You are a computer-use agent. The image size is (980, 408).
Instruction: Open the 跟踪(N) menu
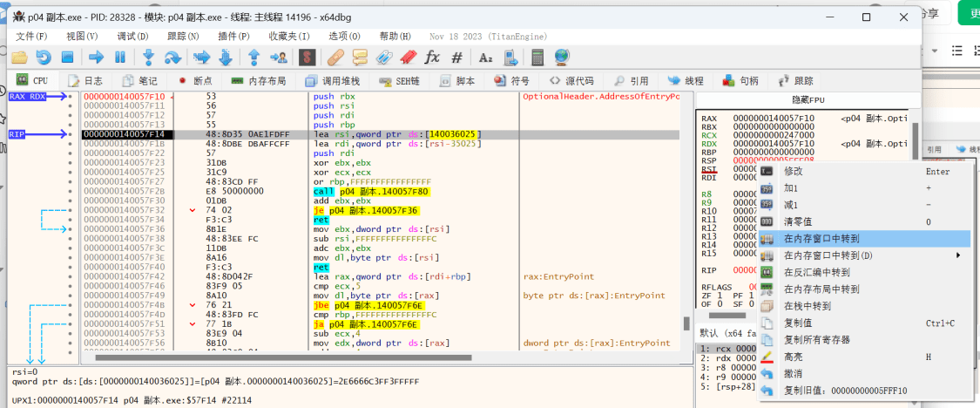pos(183,37)
